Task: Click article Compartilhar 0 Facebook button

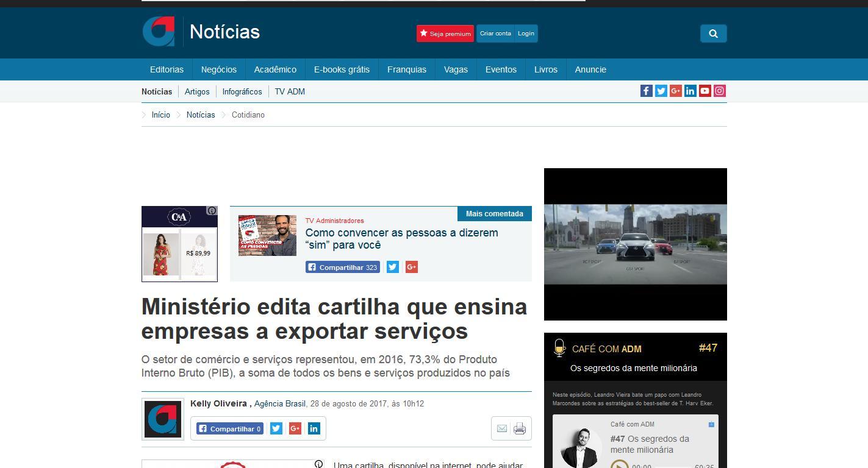Action: [230, 428]
